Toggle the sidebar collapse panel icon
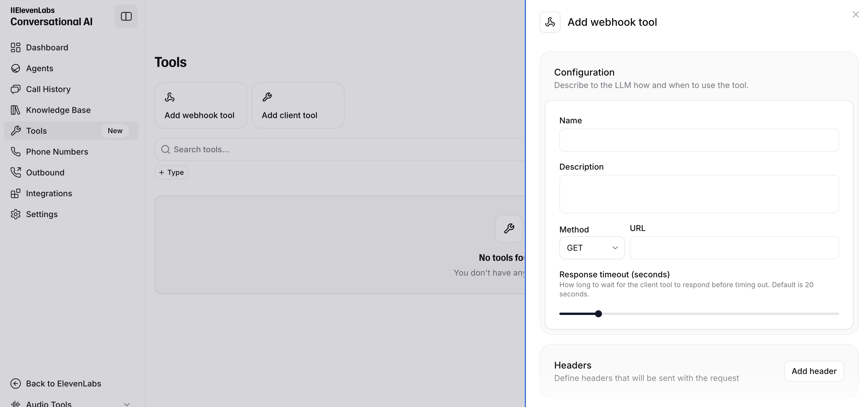Viewport: 868px width, 407px height. pos(126,16)
